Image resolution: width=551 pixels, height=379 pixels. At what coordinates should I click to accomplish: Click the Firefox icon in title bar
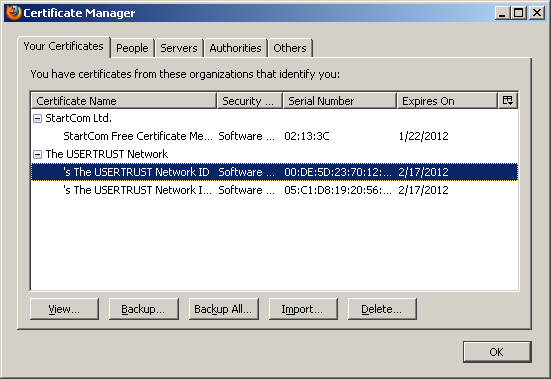tap(14, 13)
